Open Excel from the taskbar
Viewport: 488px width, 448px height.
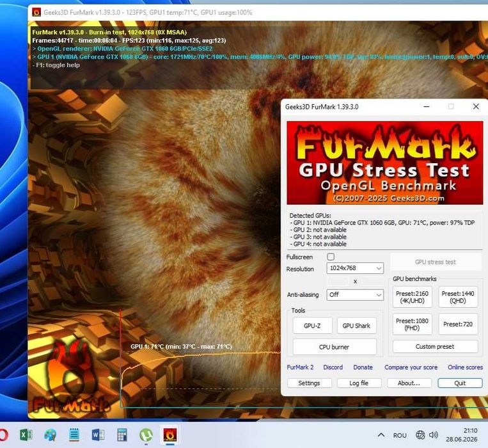26,435
